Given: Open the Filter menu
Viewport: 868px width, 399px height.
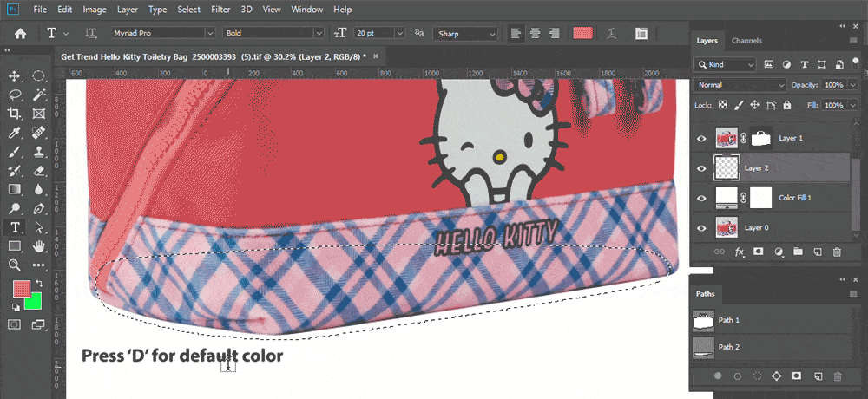Looking at the screenshot, I should click(220, 10).
